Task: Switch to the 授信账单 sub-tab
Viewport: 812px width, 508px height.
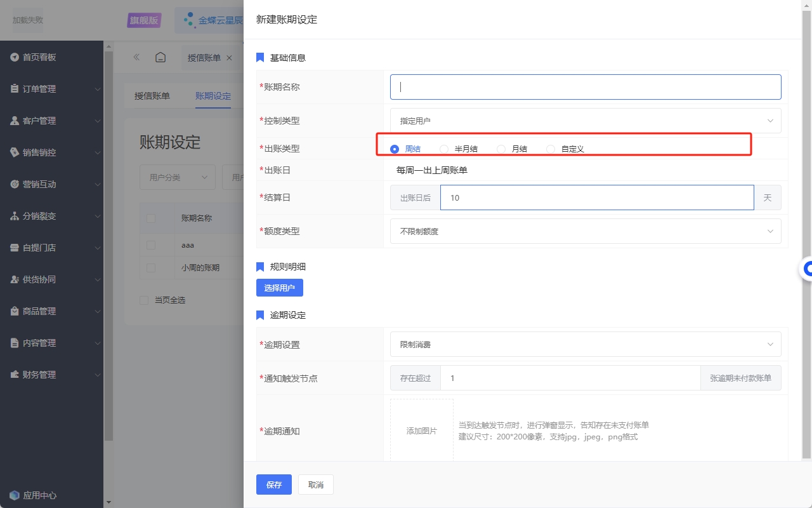Action: 152,96
